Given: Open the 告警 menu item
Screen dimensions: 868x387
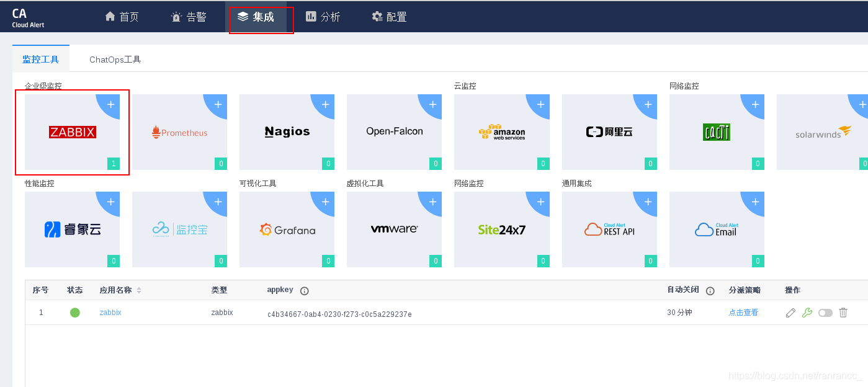Looking at the screenshot, I should click(189, 17).
